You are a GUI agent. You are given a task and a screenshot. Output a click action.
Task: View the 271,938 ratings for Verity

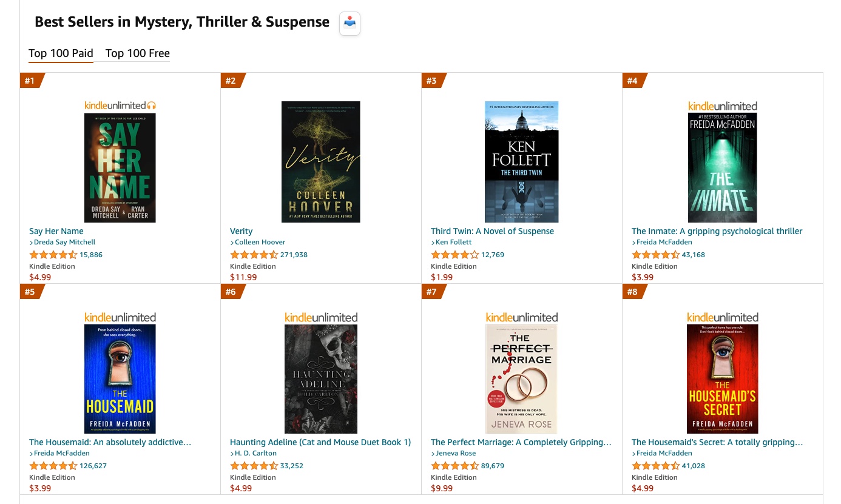294,255
